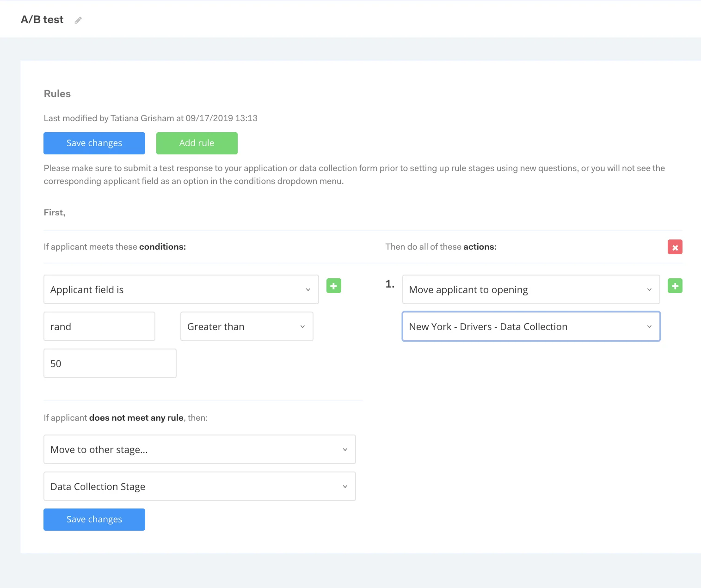701x588 pixels.
Task: Click the pencil icon beside A/B test title
Action: click(x=78, y=20)
